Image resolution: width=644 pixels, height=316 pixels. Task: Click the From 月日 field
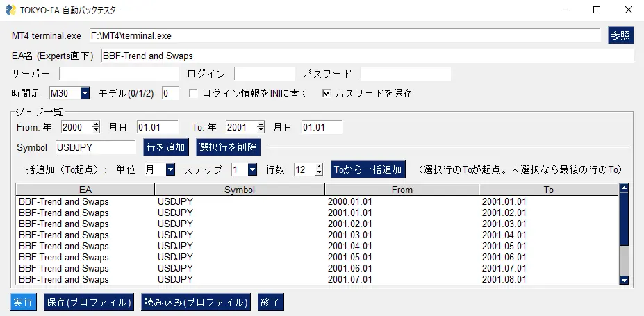(x=158, y=127)
